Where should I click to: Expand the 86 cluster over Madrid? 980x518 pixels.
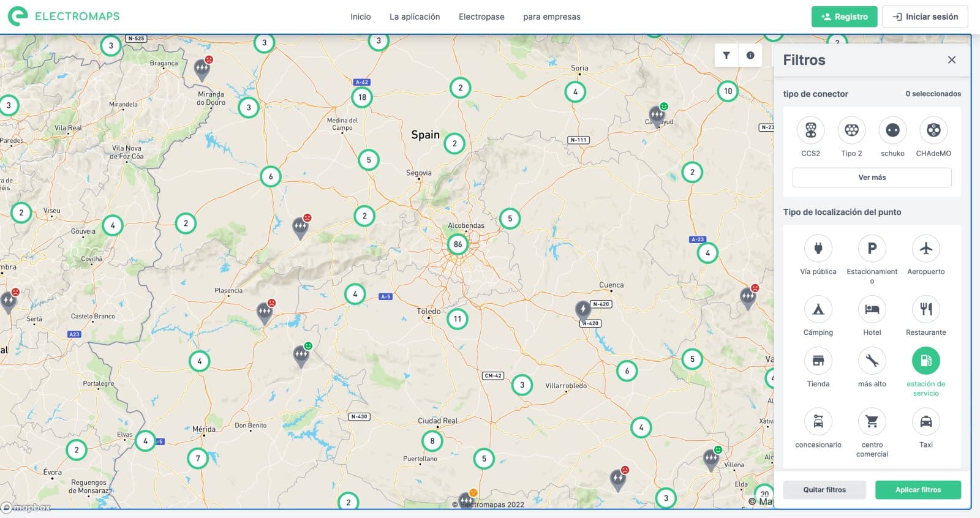pos(458,244)
